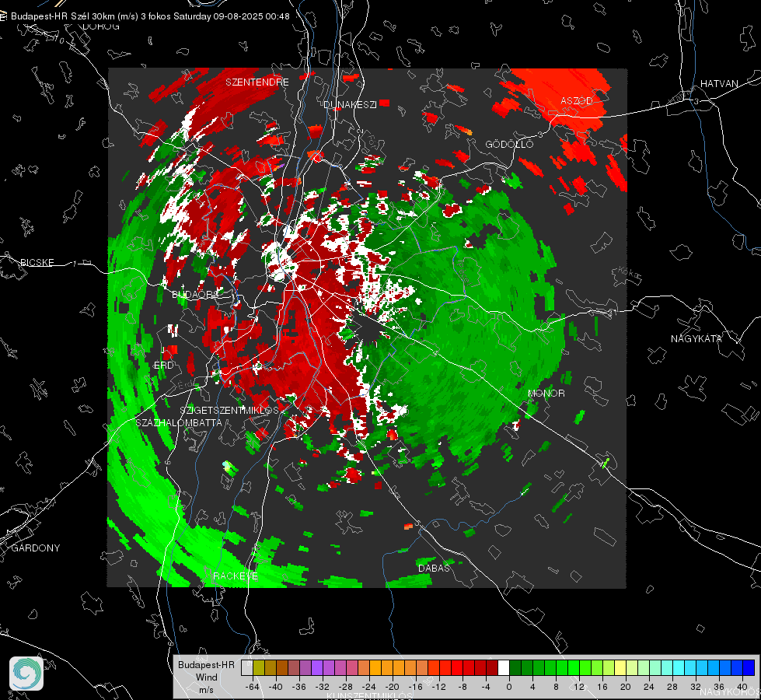Click the HATVAN town label

point(719,83)
